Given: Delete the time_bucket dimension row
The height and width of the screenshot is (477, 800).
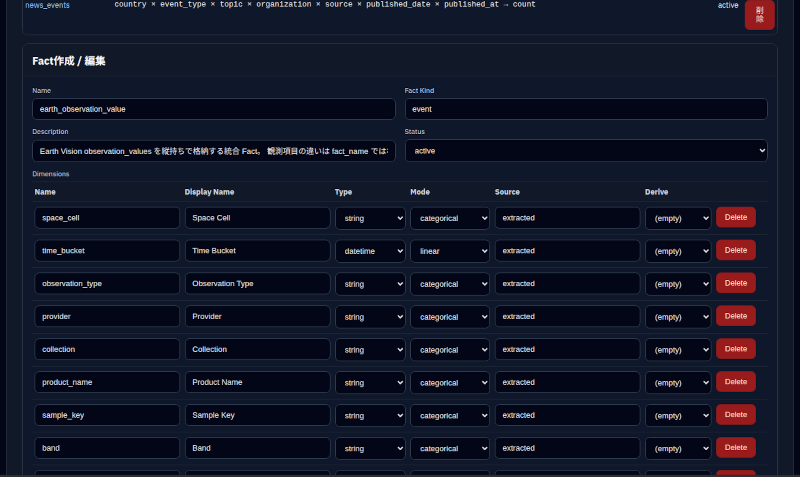Looking at the screenshot, I should point(735,250).
